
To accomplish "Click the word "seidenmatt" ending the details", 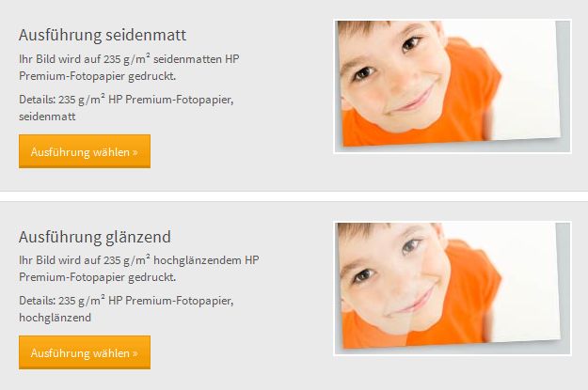I will point(47,117).
